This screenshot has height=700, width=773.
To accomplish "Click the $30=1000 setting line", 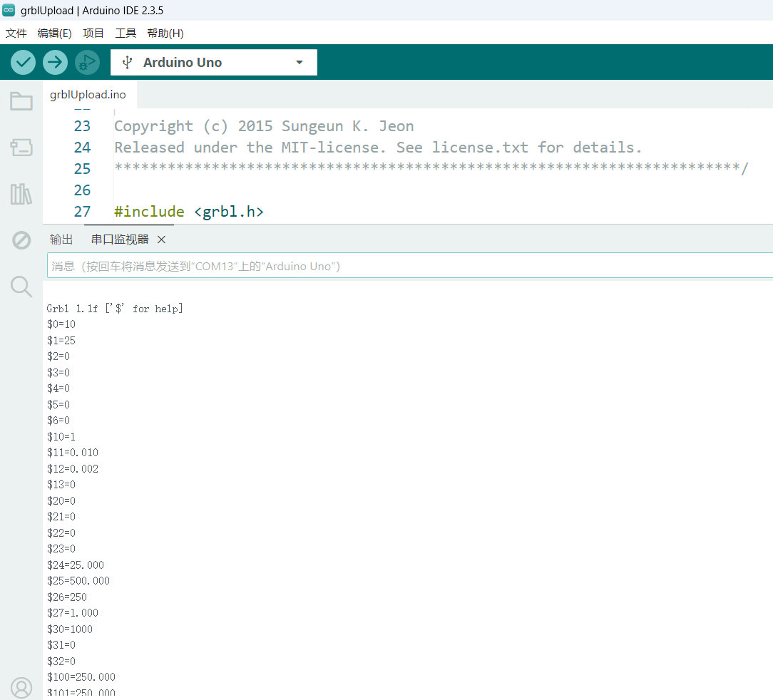I will [69, 629].
